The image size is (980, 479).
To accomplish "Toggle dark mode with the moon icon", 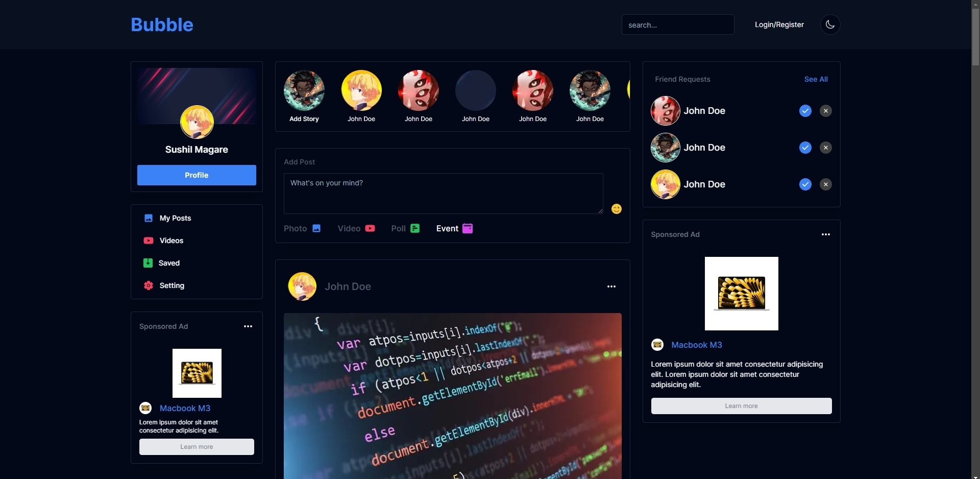I will [830, 25].
